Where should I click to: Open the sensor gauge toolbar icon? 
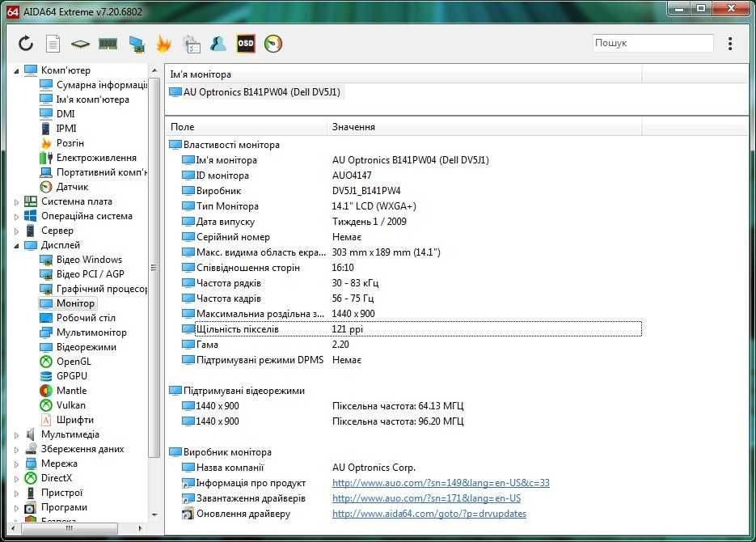tap(273, 44)
